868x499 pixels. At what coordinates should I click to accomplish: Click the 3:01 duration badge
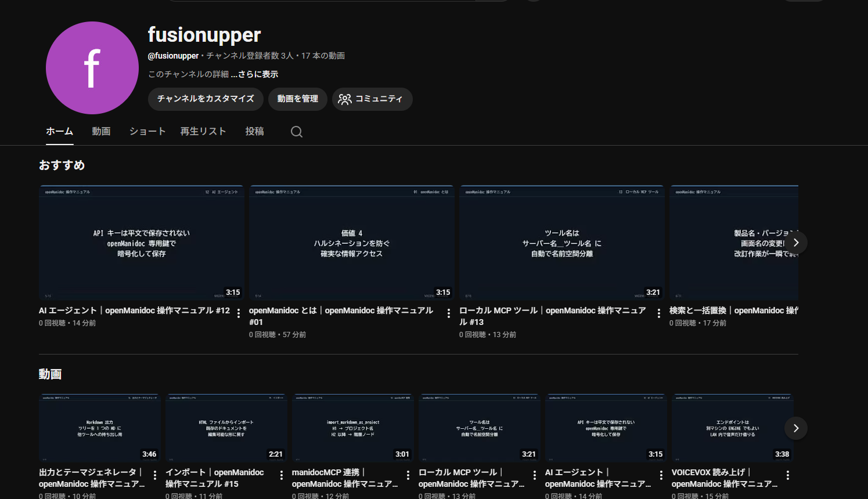(x=402, y=454)
